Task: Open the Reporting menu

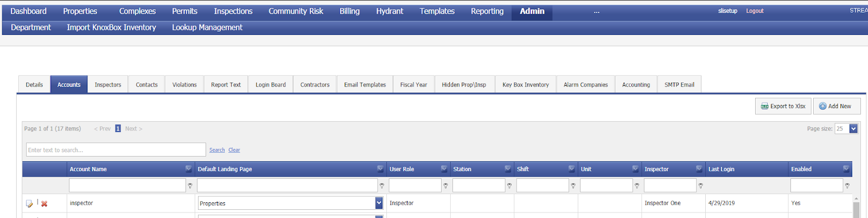Action: pos(487,11)
